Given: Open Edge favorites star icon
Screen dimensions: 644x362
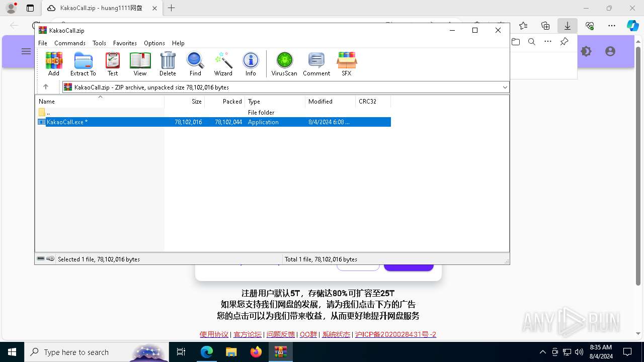Looking at the screenshot, I should pos(523,26).
